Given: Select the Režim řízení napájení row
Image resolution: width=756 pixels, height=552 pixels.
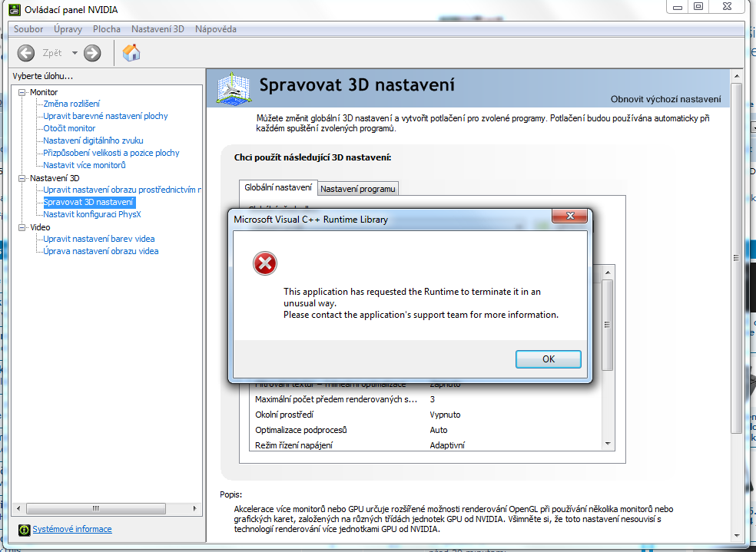Looking at the screenshot, I should pos(425,445).
